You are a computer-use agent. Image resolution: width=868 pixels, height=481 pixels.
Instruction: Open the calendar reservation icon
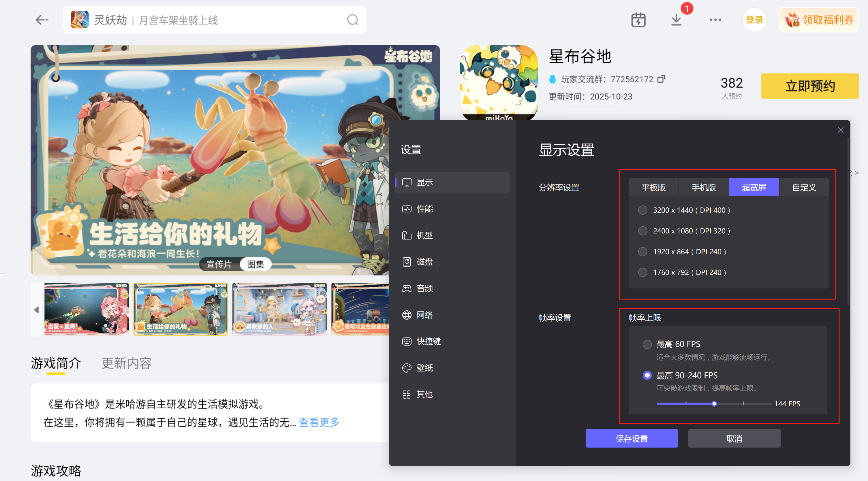point(638,20)
